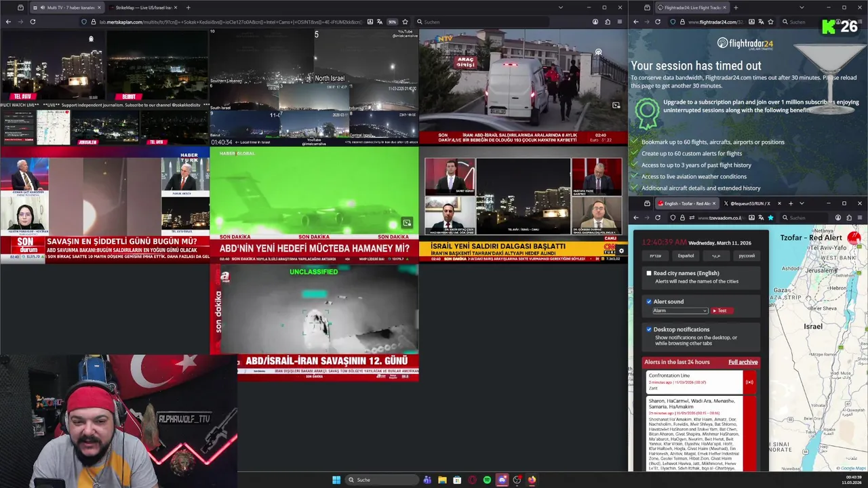The height and width of the screenshot is (488, 868).
Task: Reload the Multi TV browser page
Action: tap(33, 22)
